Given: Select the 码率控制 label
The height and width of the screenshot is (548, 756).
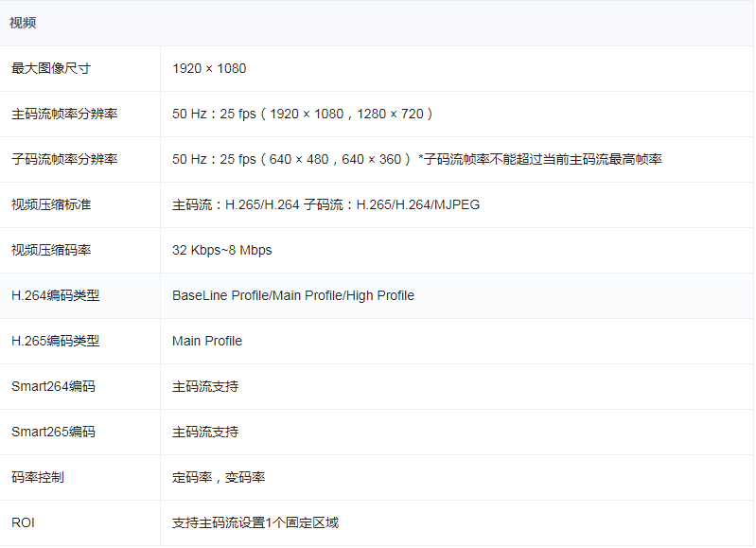Looking at the screenshot, I should pos(38,477).
